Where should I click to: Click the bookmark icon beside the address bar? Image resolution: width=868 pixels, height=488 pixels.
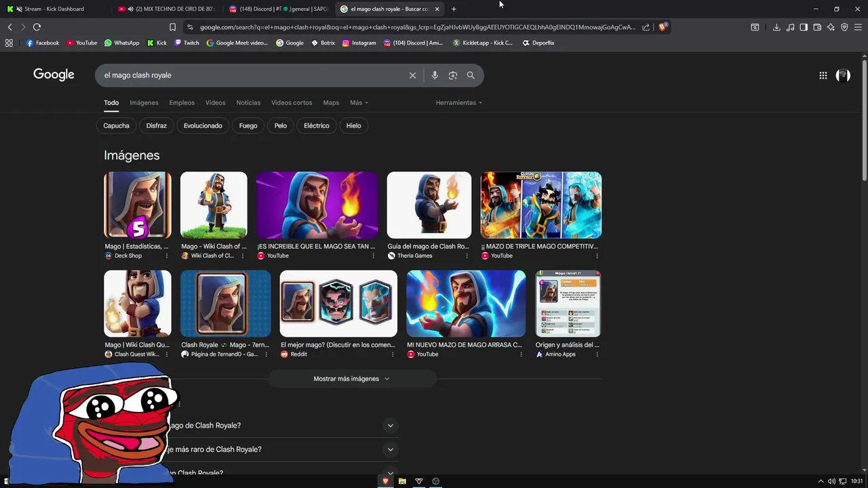point(172,27)
